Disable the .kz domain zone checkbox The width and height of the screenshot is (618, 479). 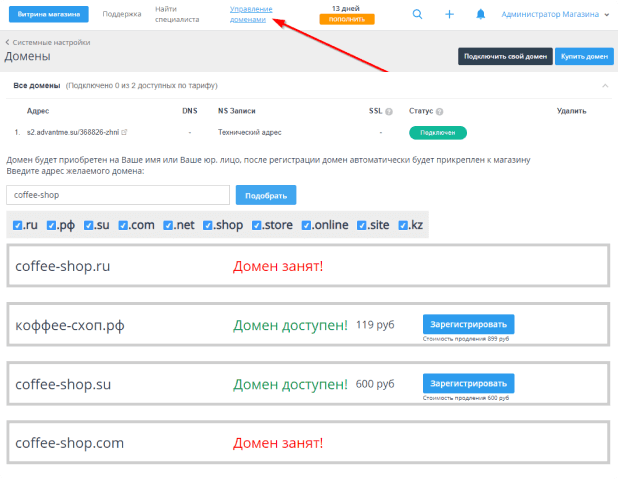(x=404, y=225)
